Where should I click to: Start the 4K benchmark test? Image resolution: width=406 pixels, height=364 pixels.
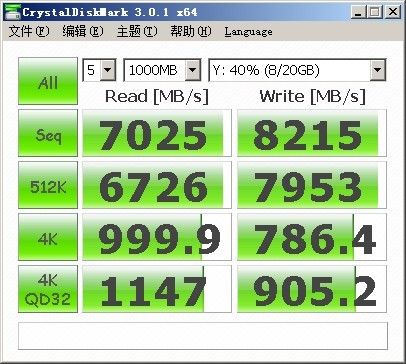click(48, 237)
